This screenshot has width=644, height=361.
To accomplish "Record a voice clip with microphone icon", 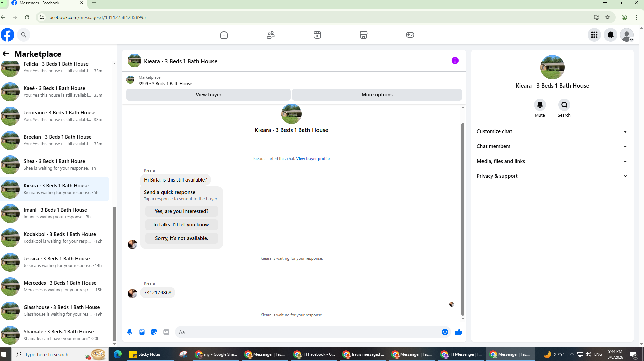I will pyautogui.click(x=130, y=332).
